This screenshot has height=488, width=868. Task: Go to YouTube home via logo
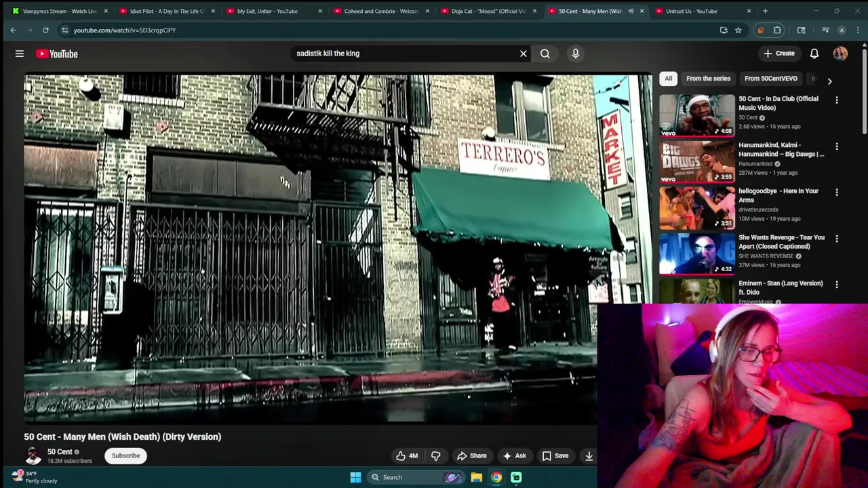(x=57, y=54)
